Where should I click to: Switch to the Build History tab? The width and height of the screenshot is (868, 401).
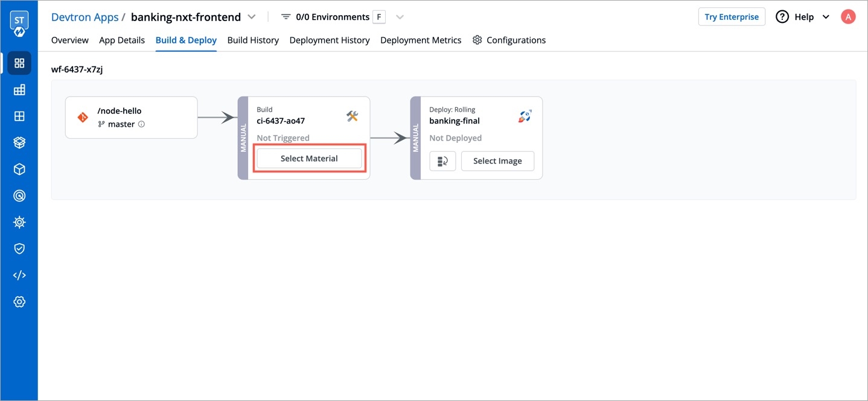[x=253, y=40]
